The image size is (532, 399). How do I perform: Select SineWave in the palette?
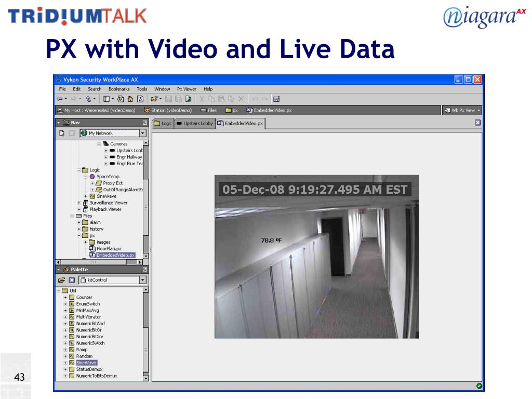tap(83, 363)
